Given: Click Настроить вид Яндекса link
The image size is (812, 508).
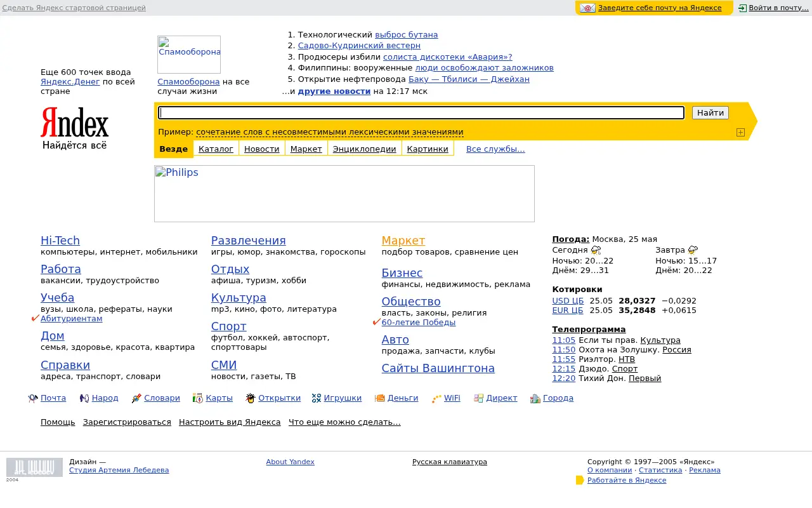Looking at the screenshot, I should pyautogui.click(x=230, y=422).
